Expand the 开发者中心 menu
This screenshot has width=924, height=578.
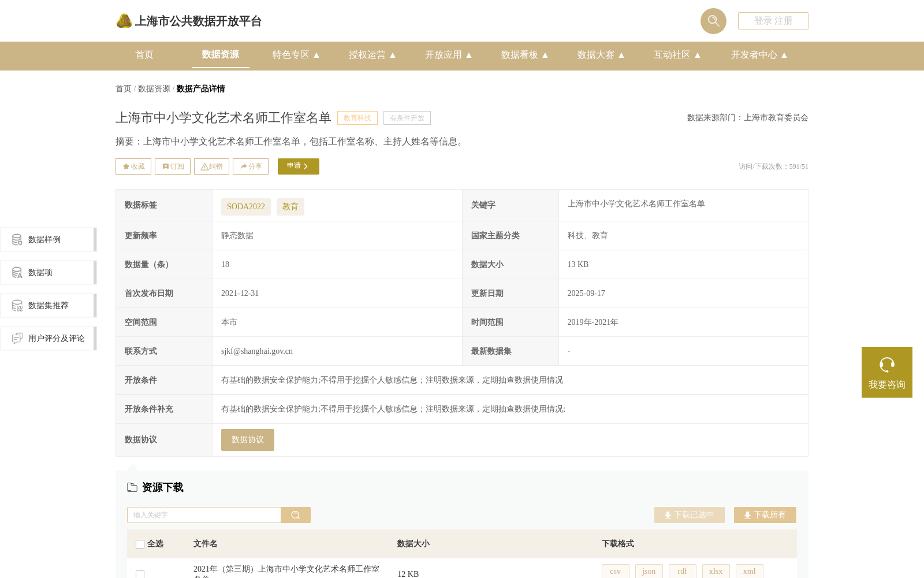759,55
